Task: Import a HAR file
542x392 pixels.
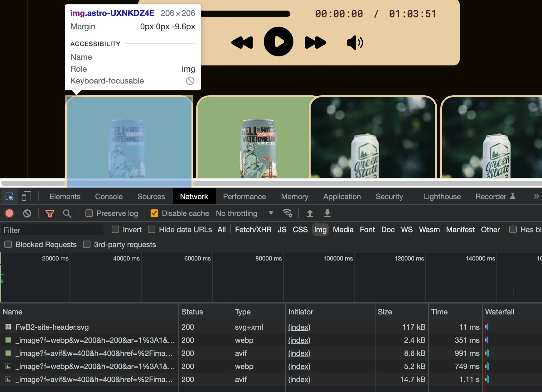Action: click(x=310, y=213)
